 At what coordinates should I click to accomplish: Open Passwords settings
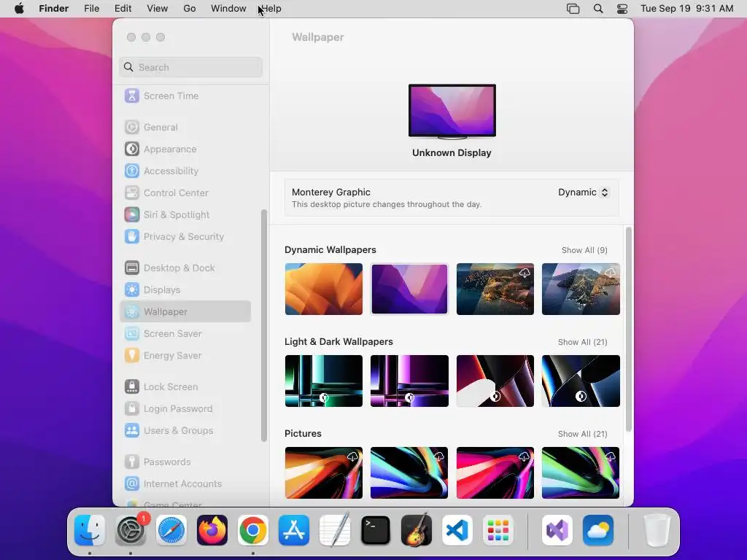(185, 462)
